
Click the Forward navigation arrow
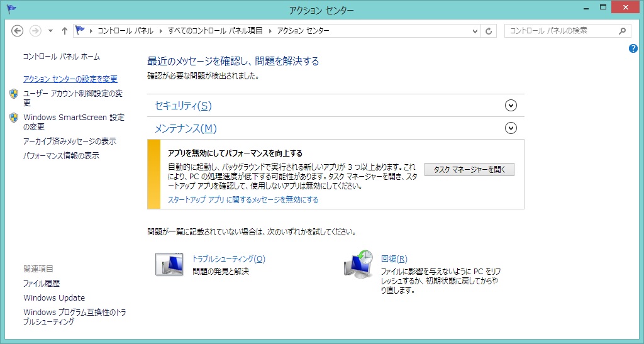click(35, 31)
